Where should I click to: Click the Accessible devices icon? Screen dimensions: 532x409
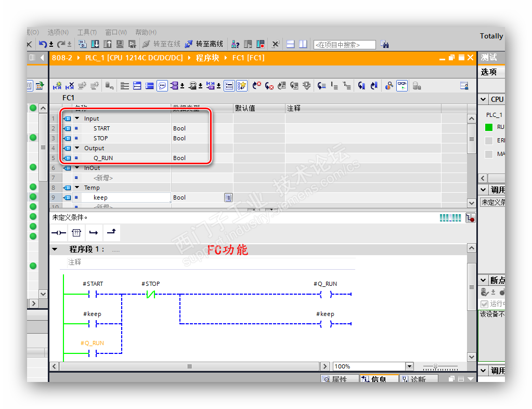pyautogui.click(x=235, y=44)
